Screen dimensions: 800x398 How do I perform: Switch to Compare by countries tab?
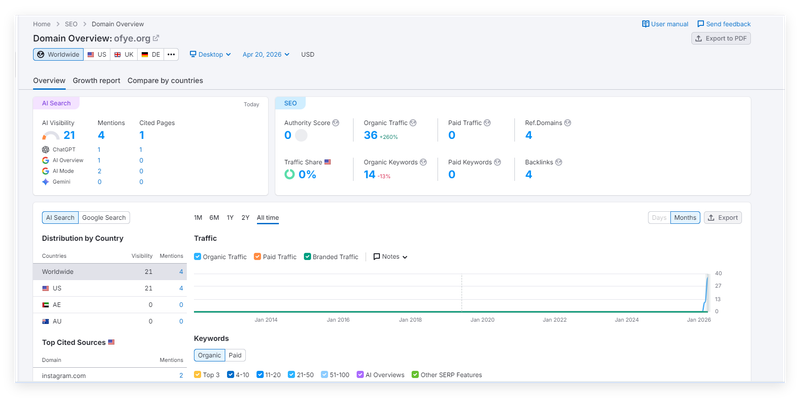165,81
